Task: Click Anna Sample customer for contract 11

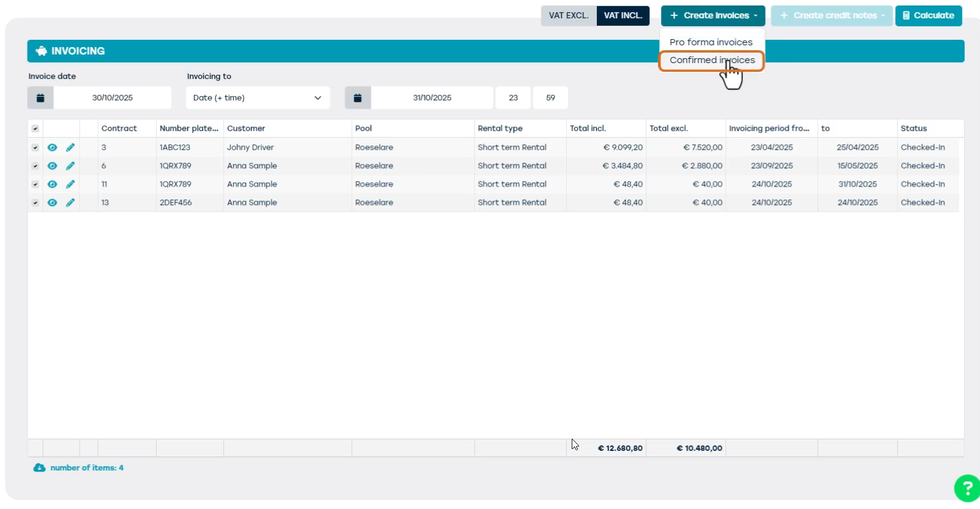Action: tap(252, 184)
